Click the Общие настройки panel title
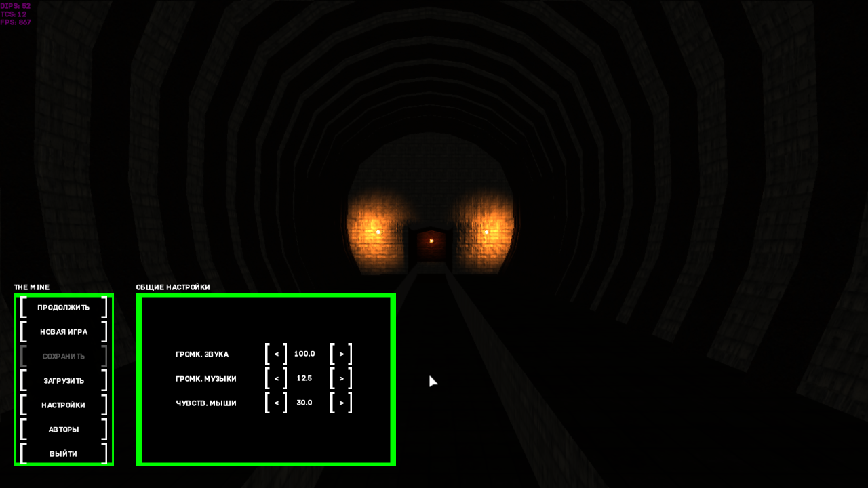Screen dimensions: 868x488 pos(173,287)
